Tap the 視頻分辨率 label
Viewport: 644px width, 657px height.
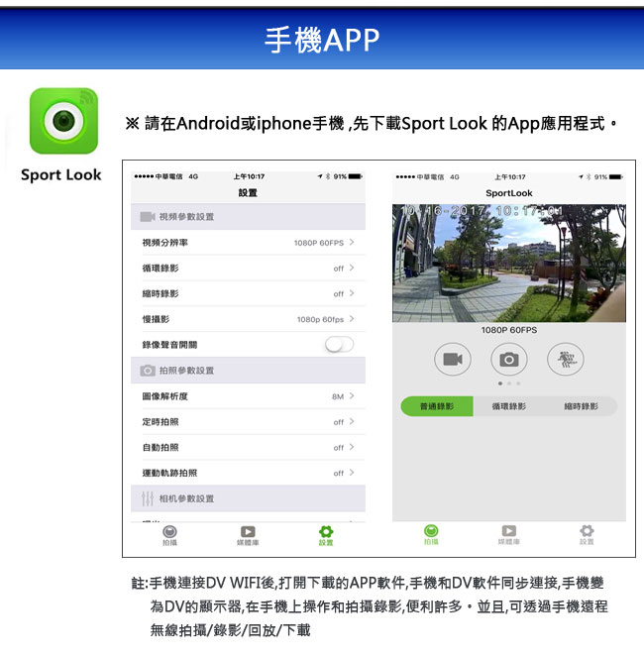(x=165, y=243)
